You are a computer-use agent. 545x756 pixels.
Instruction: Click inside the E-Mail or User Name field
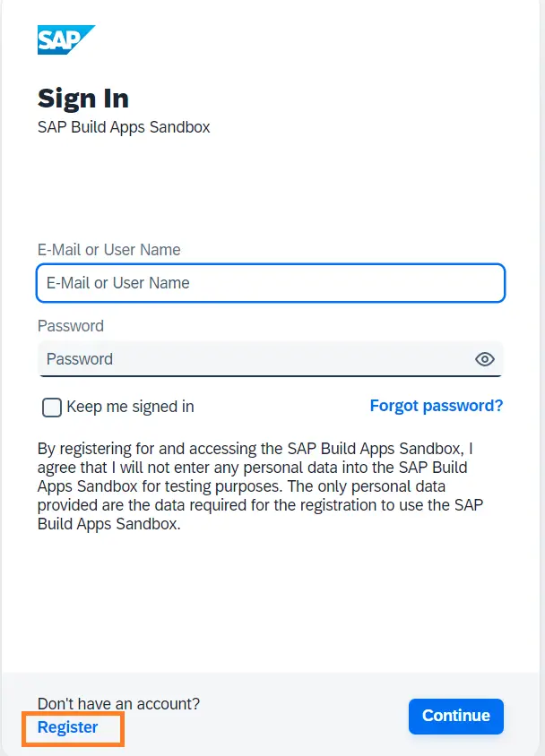click(269, 283)
